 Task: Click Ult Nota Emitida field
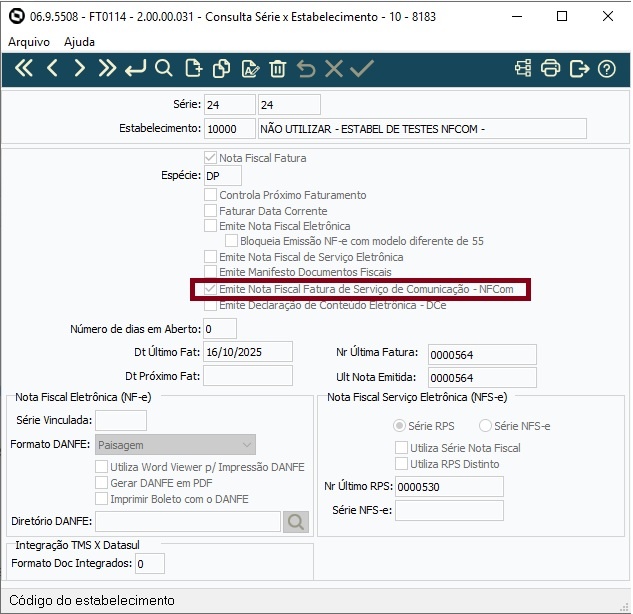pos(482,378)
